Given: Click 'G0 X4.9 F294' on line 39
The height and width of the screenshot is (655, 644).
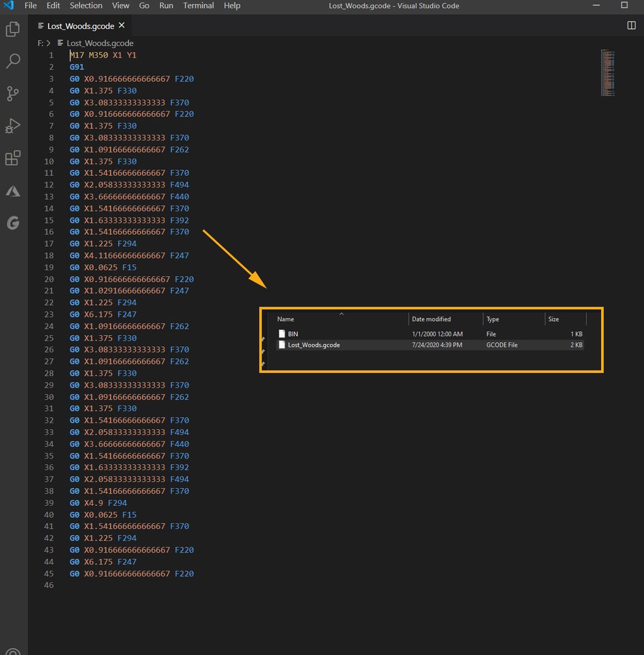Looking at the screenshot, I should 98,503.
